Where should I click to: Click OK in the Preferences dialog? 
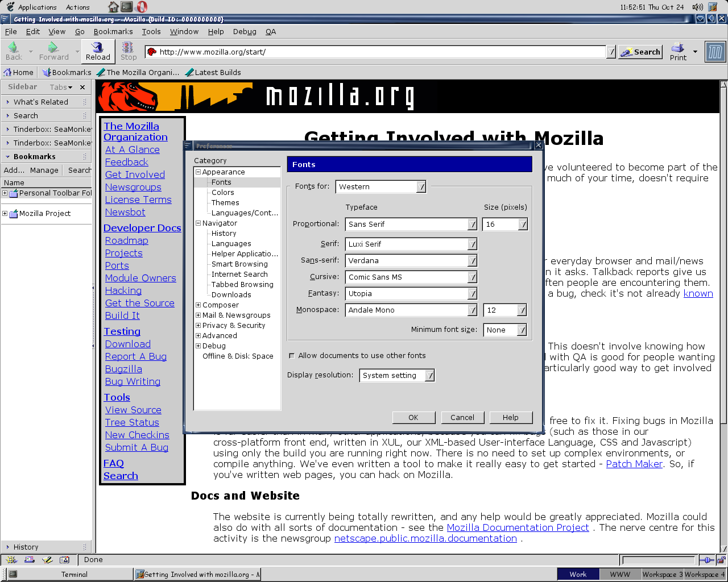[413, 417]
